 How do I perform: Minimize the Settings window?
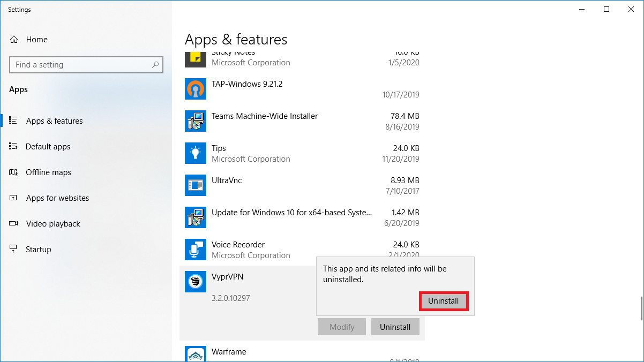(x=582, y=9)
